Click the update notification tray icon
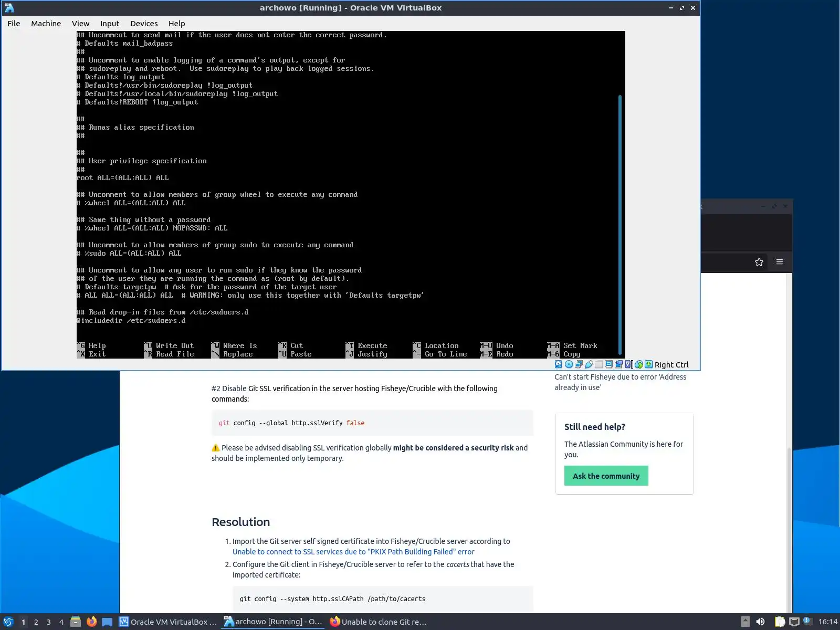 tap(808, 621)
